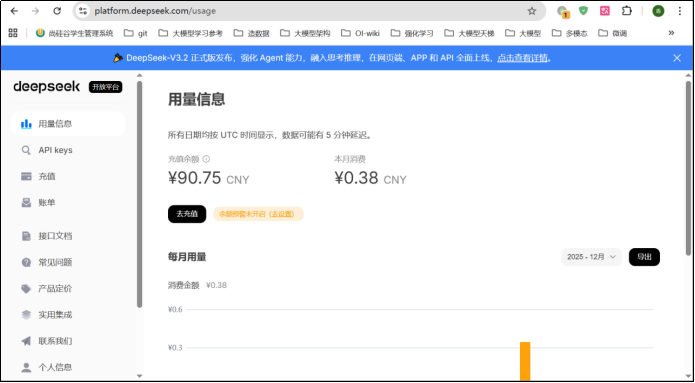Open the 多模态 bookmark folder
Viewport: 695px width, 383px height.
click(x=570, y=33)
